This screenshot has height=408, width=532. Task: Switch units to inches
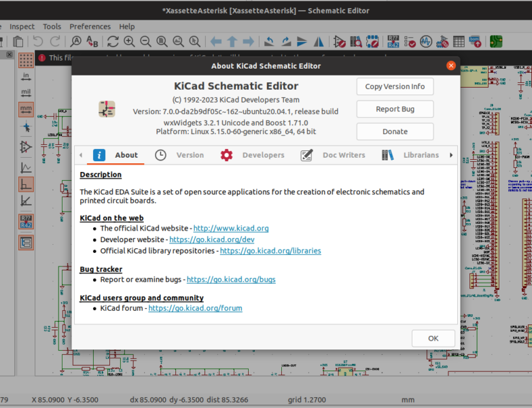(x=26, y=75)
